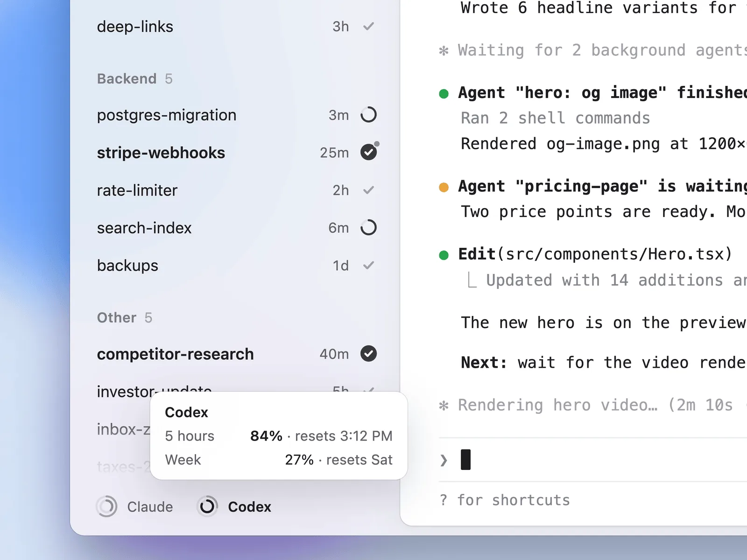Click the spinner icon for postgres-migration
Screen dimensions: 747x560
click(x=368, y=115)
